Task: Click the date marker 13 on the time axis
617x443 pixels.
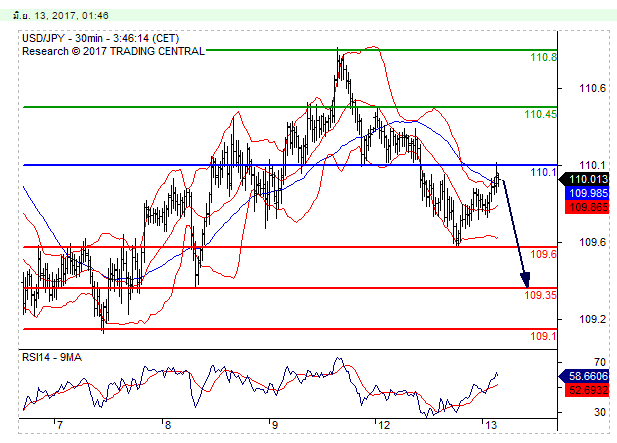Action: click(x=489, y=426)
